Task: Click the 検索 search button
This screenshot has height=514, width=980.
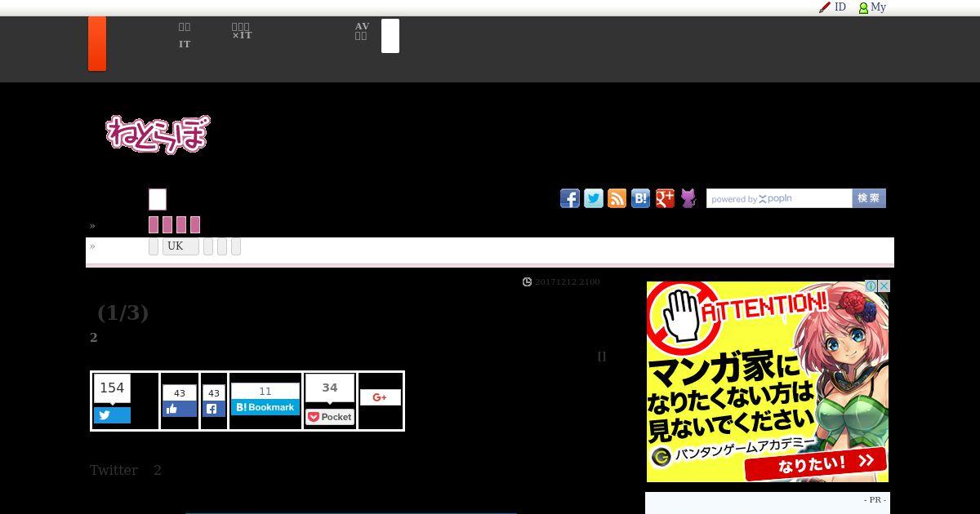Action: pos(869,198)
